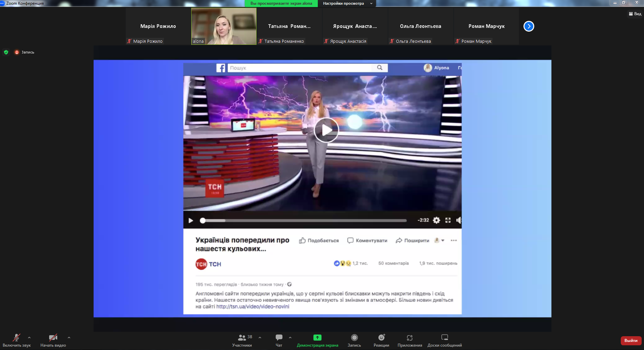The image size is (644, 350).
Task: Click the green Share Screen icon
Action: point(317,338)
